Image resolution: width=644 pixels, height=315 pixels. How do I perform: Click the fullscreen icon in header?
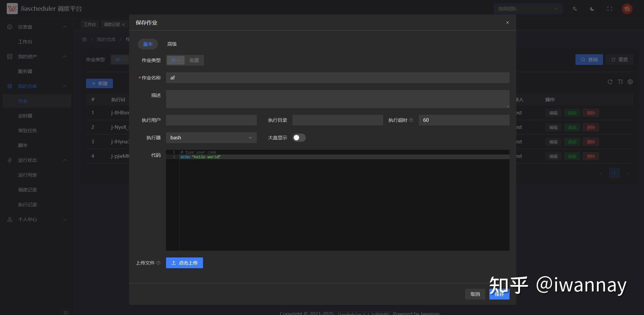(610, 9)
